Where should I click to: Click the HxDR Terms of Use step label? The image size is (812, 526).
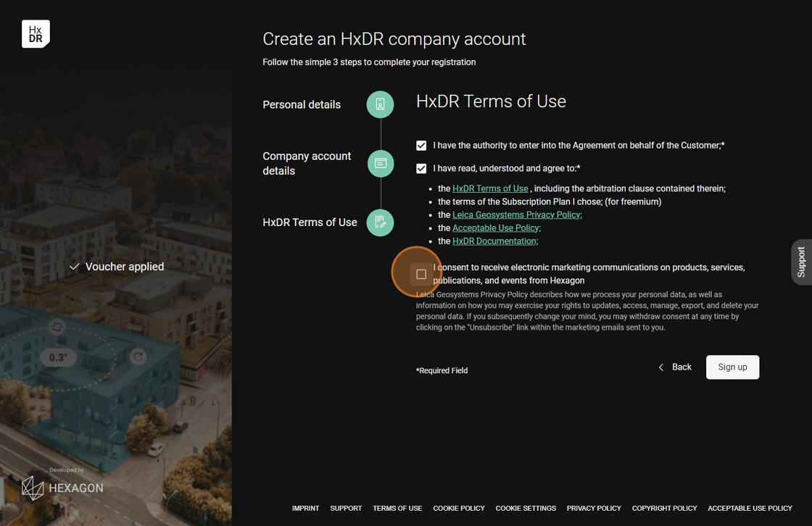[x=310, y=222]
